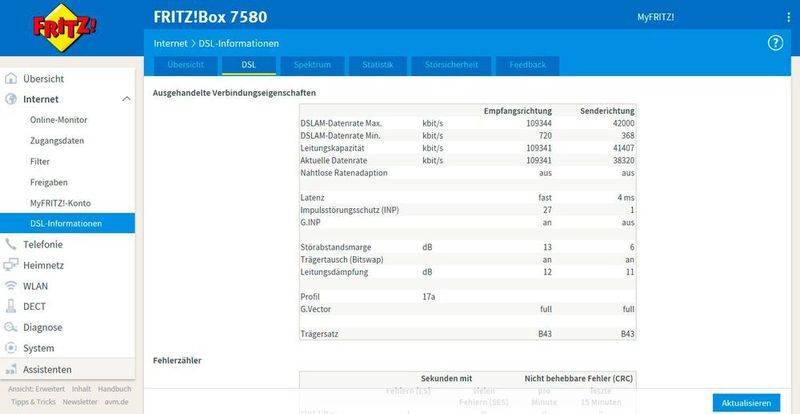Open MyFRITZ!-Konto in the sidebar
This screenshot has height=414, width=800.
[x=60, y=203]
